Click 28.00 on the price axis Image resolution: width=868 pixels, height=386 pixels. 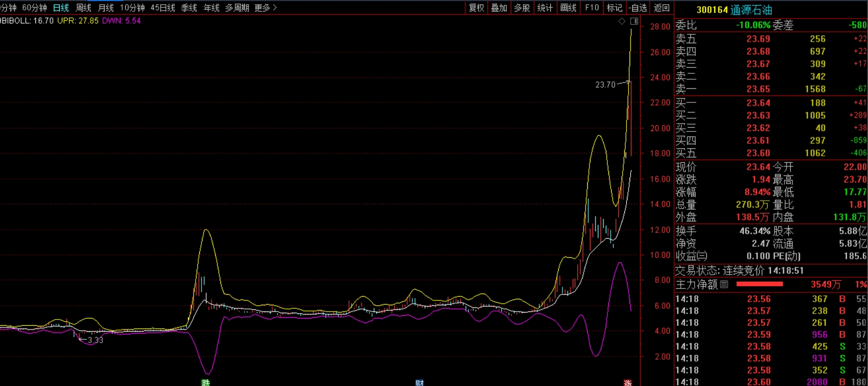click(660, 26)
